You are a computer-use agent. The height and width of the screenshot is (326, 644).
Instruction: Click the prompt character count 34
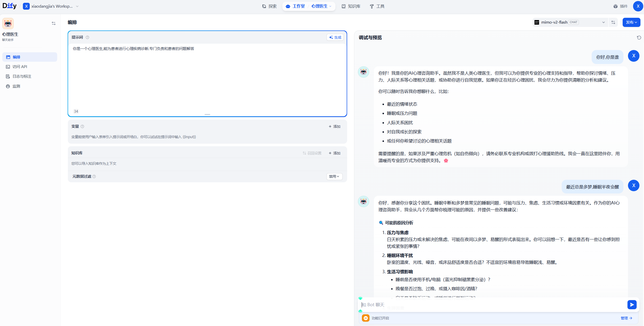pos(76,111)
